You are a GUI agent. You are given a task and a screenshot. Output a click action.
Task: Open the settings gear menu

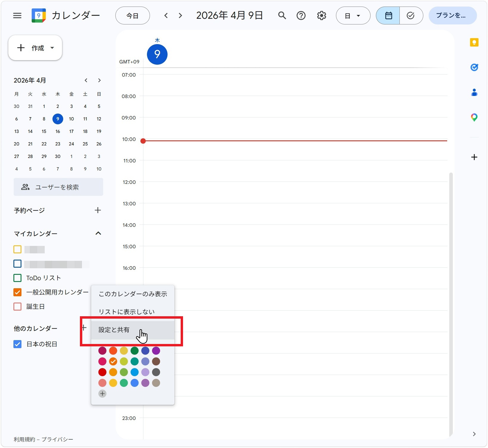[x=321, y=15]
